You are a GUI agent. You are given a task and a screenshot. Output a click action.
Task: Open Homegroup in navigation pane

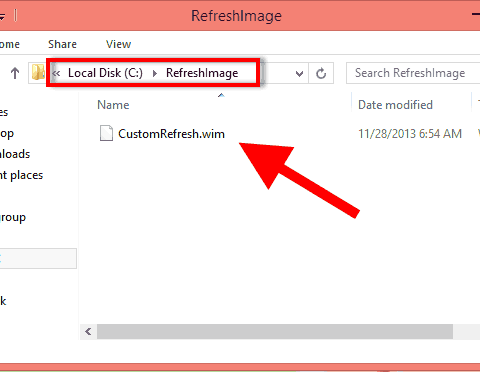coord(13,217)
